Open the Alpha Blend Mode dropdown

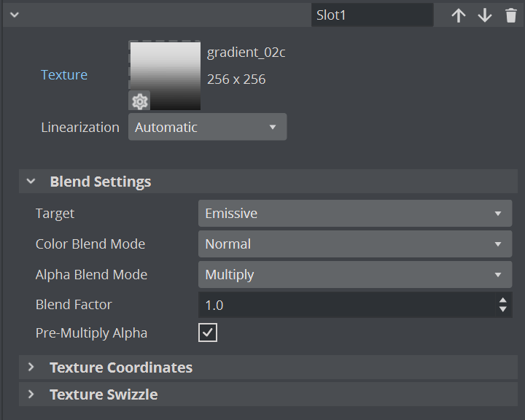pyautogui.click(x=354, y=275)
